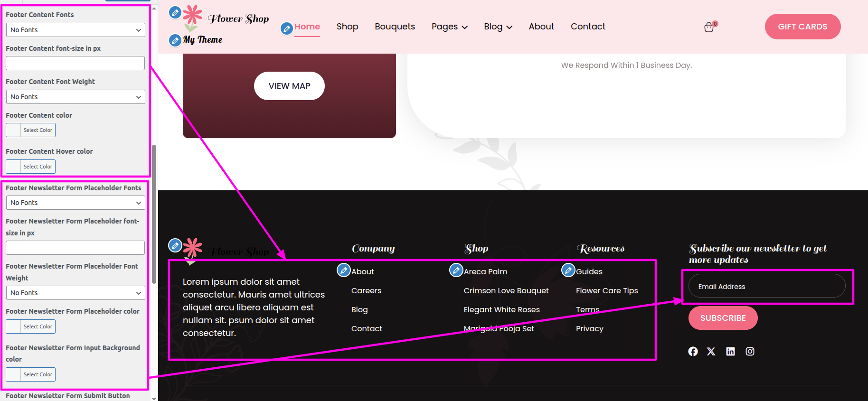868x401 pixels.
Task: Click edit pencil beside Areca Palm link
Action: click(456, 270)
